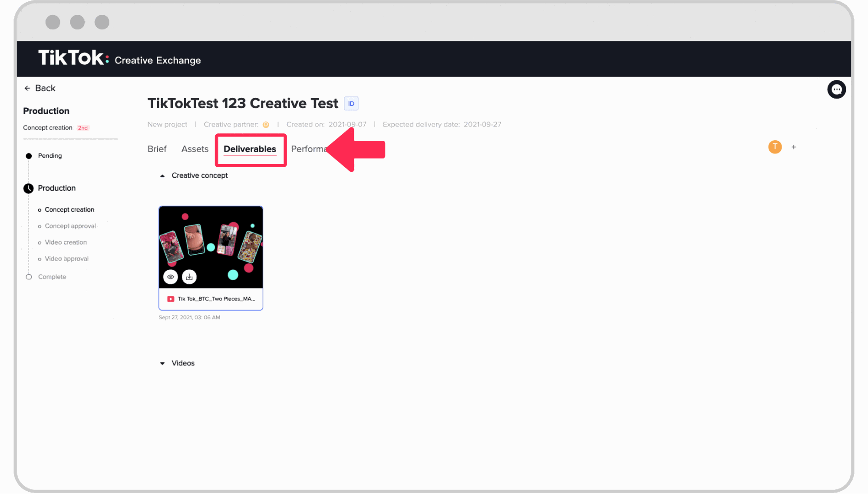
Task: Click the creative partner info icon
Action: click(266, 124)
